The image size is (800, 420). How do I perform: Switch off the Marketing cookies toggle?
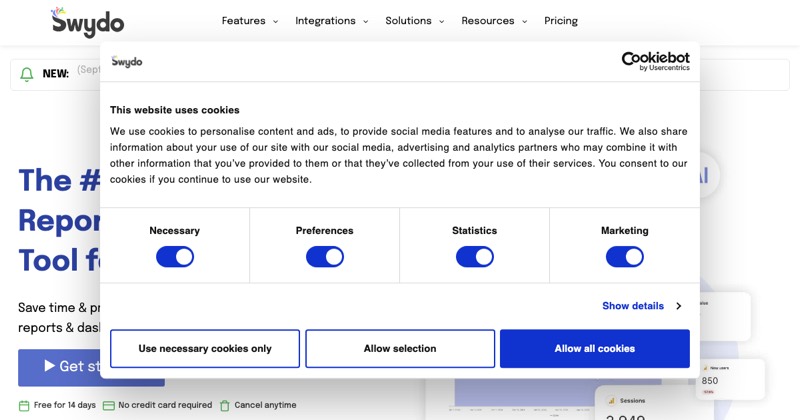click(x=624, y=257)
